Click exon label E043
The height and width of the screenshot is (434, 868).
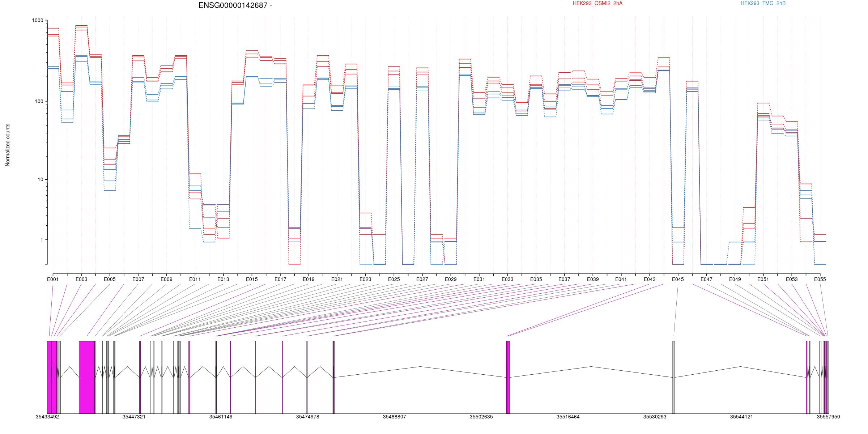[650, 279]
